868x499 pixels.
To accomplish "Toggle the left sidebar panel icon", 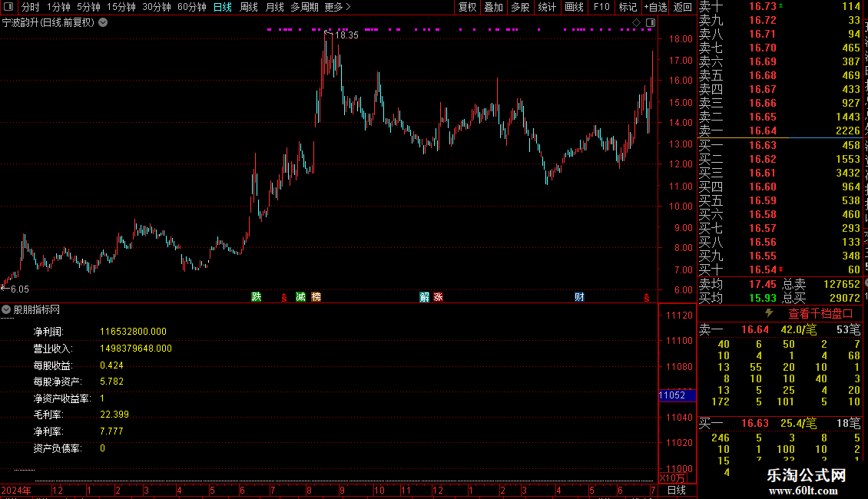I will [x=8, y=7].
